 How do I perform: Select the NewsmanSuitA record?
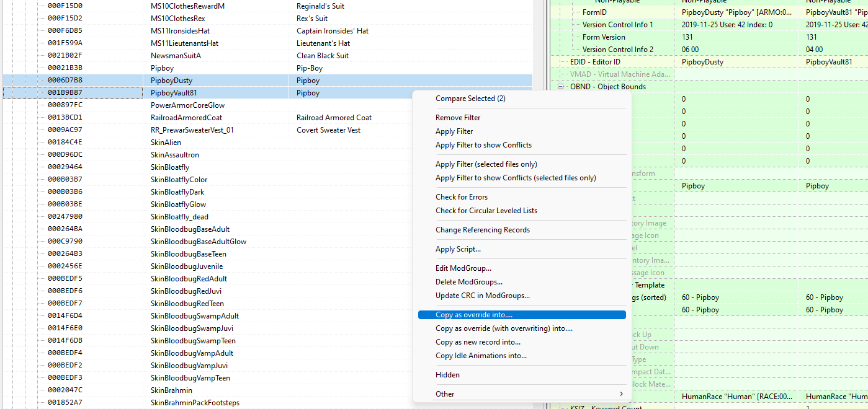267,56
